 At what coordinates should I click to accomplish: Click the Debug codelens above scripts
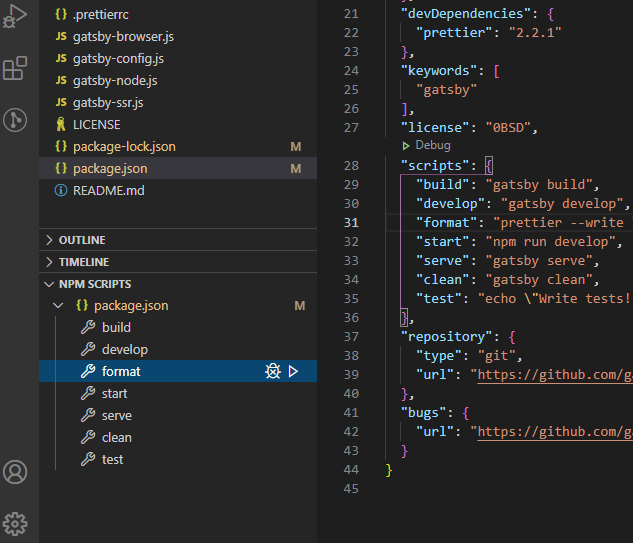point(426,145)
